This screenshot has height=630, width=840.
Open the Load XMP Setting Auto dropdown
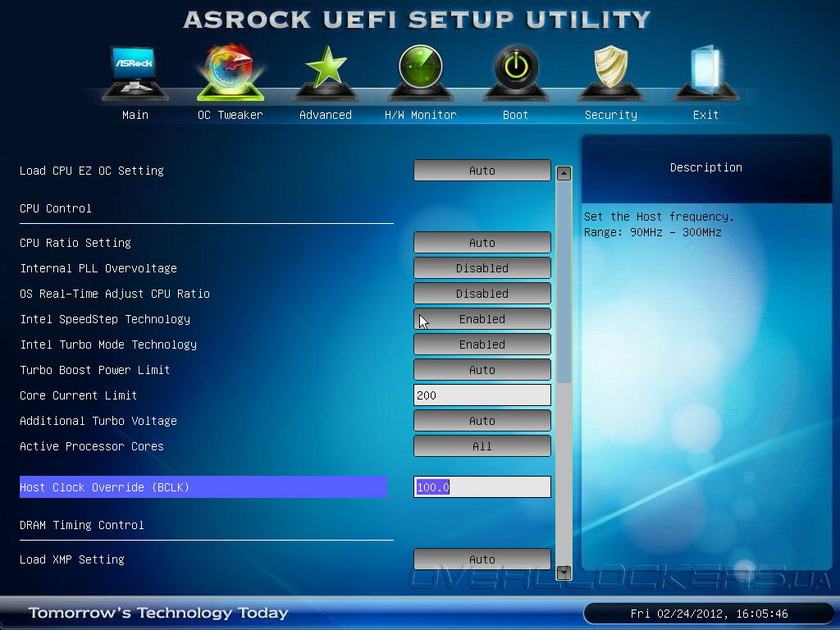pyautogui.click(x=482, y=559)
